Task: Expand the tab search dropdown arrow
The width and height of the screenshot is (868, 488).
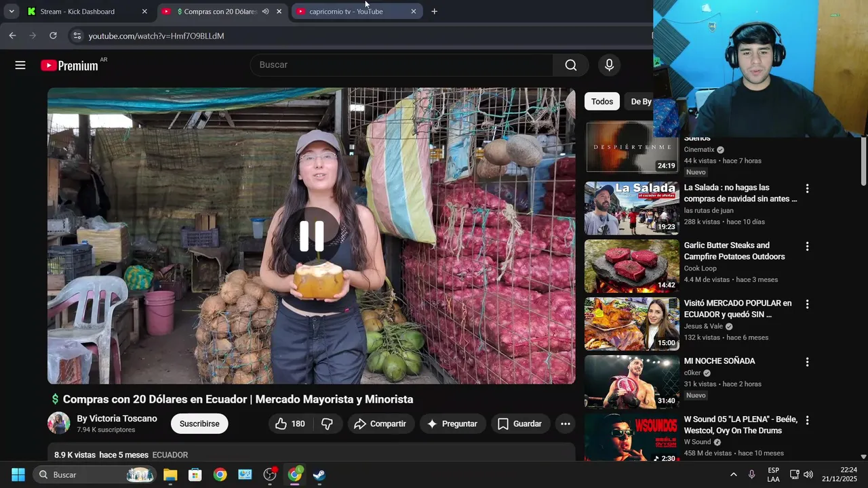Action: click(x=12, y=12)
